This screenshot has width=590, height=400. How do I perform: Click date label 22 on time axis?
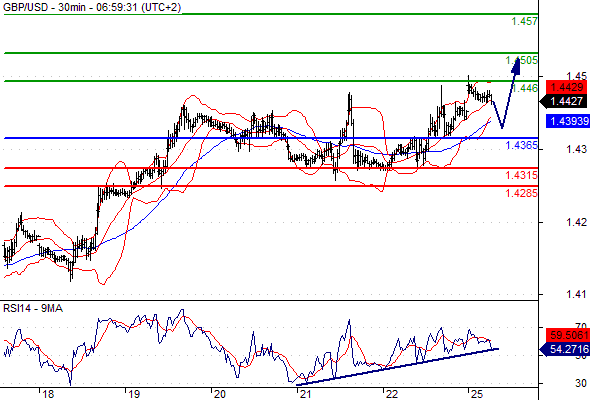pos(392,394)
